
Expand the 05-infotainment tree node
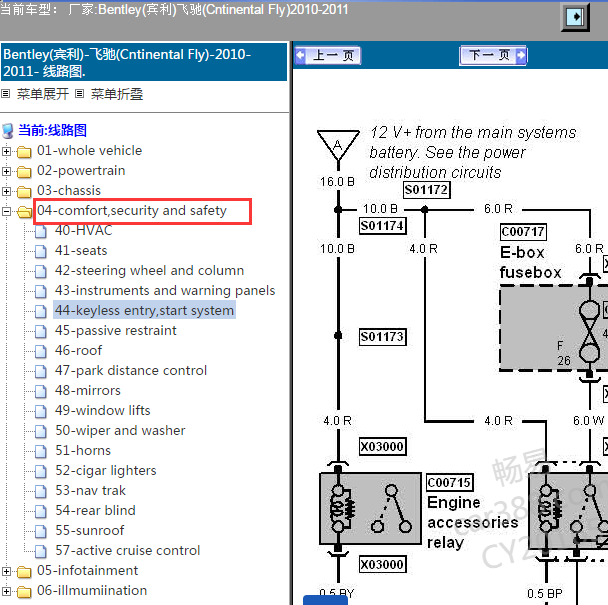(x=6, y=571)
